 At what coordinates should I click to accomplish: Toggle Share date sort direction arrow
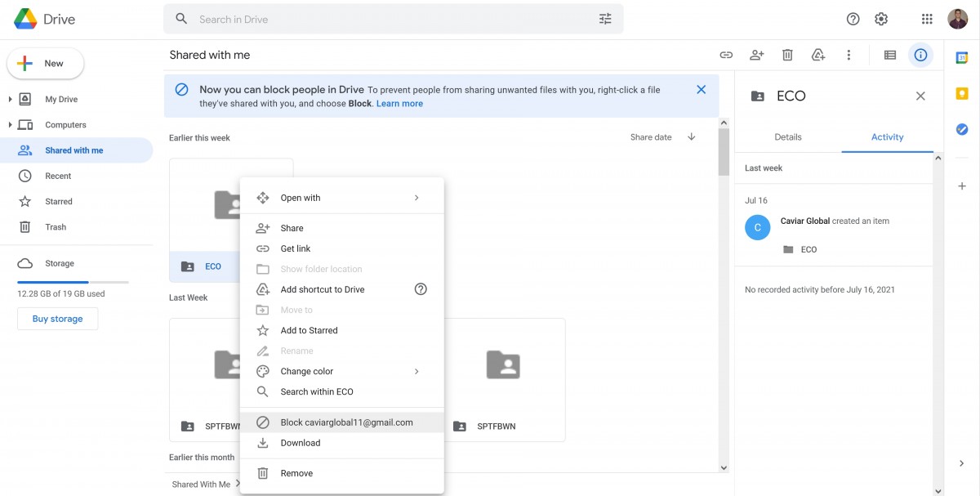(691, 137)
